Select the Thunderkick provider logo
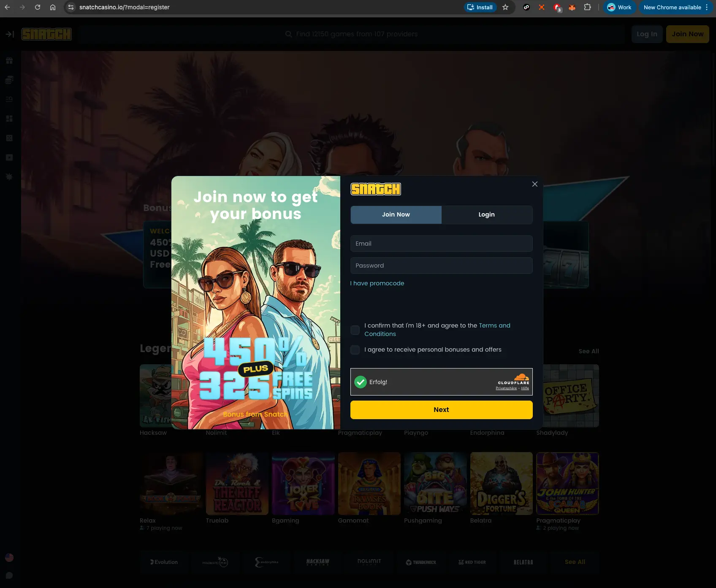This screenshot has height=588, width=716. click(x=421, y=562)
